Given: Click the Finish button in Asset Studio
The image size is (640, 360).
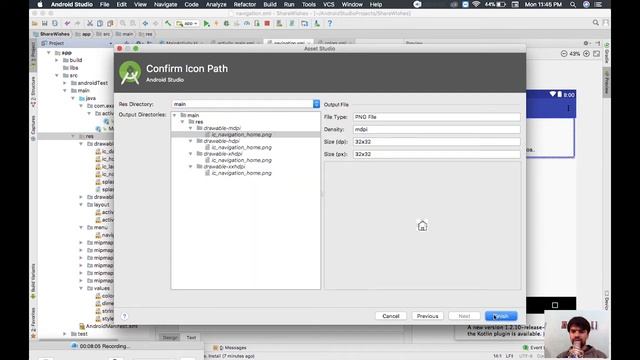Looking at the screenshot, I should (x=501, y=316).
